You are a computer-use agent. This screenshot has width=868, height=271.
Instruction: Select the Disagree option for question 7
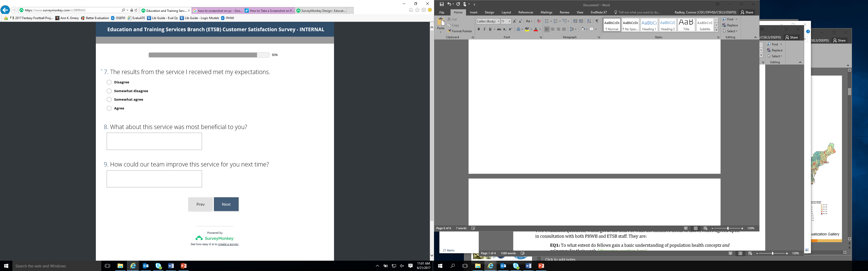pos(109,82)
